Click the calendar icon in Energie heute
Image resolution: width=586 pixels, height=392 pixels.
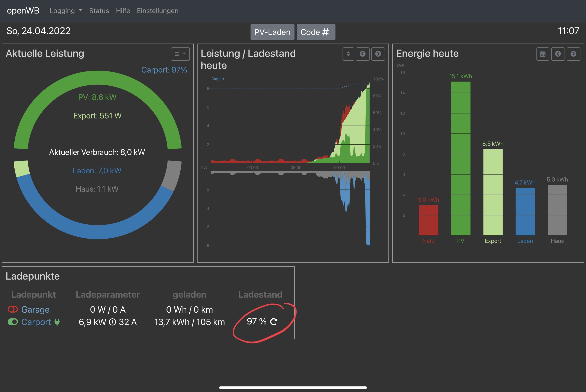542,54
